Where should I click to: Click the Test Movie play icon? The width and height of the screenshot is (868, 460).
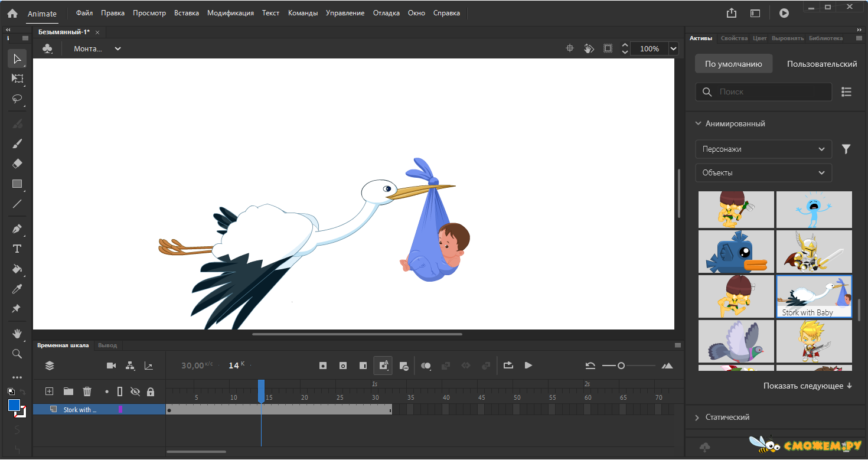pos(784,13)
